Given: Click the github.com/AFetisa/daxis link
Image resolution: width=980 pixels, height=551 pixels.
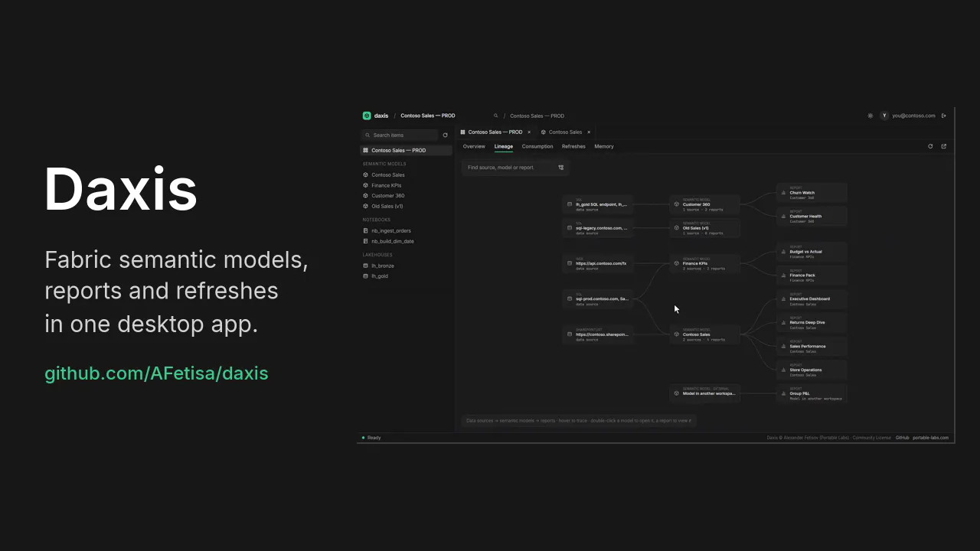Looking at the screenshot, I should coord(156,373).
